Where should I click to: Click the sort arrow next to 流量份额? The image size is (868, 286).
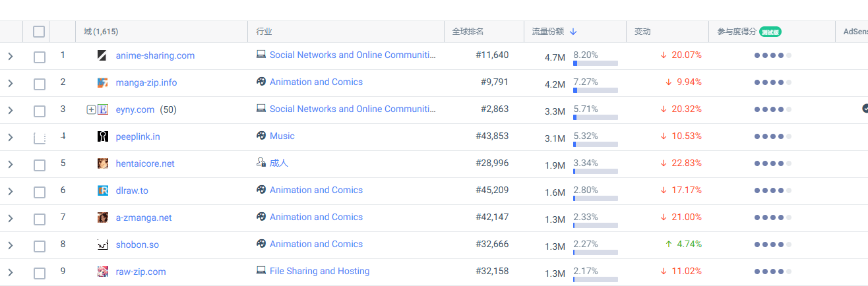point(573,32)
